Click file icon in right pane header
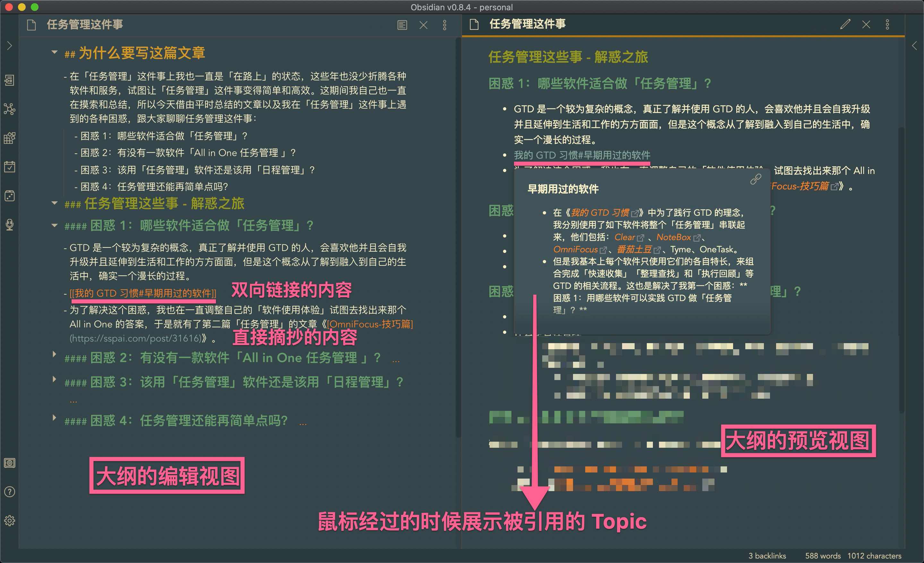This screenshot has width=924, height=563. tap(474, 24)
